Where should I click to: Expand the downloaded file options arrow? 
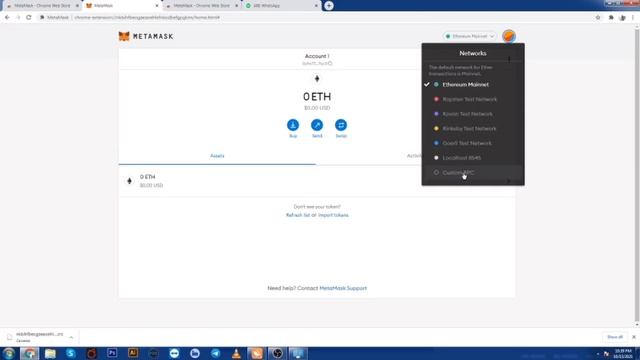pos(71,337)
